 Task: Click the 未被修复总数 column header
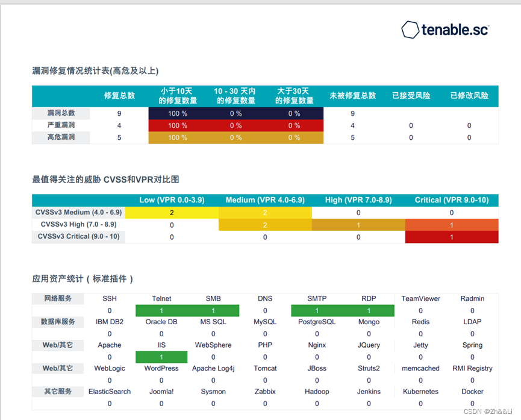[352, 96]
